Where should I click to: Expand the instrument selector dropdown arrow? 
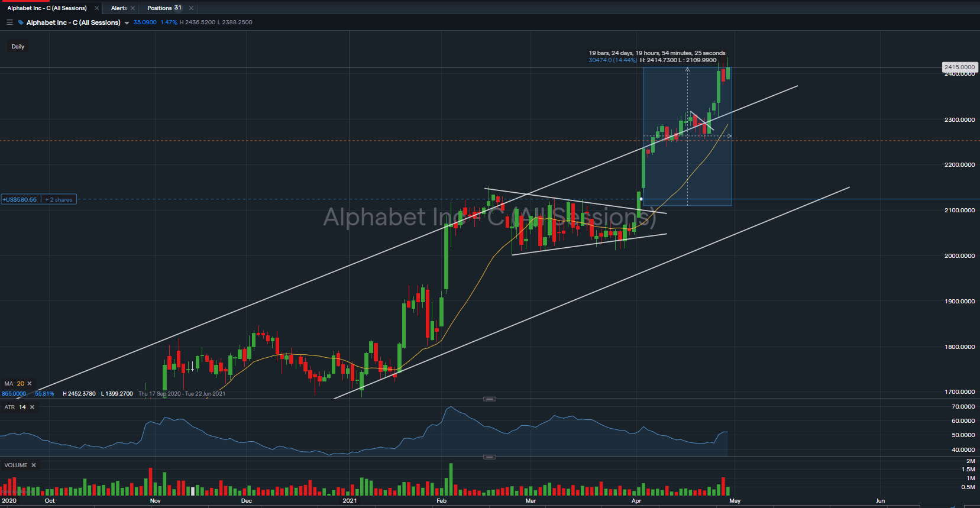pos(127,23)
